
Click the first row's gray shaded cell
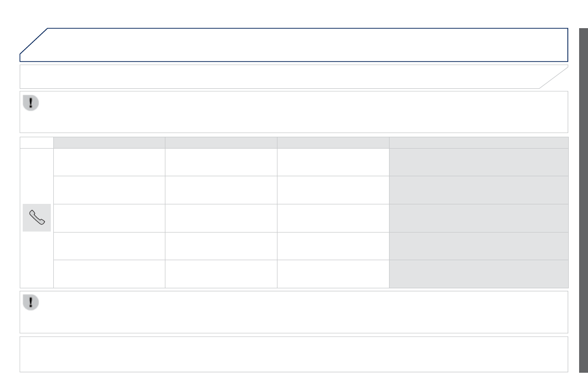478,162
